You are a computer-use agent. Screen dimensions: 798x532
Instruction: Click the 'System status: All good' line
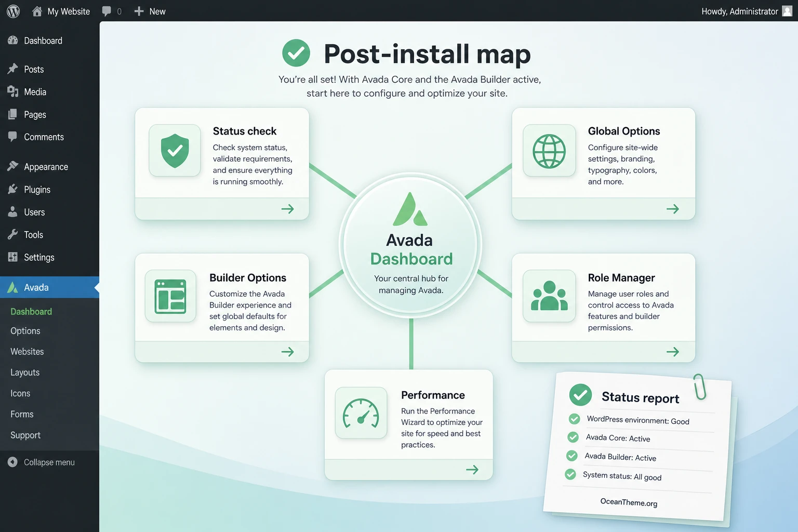[622, 476]
